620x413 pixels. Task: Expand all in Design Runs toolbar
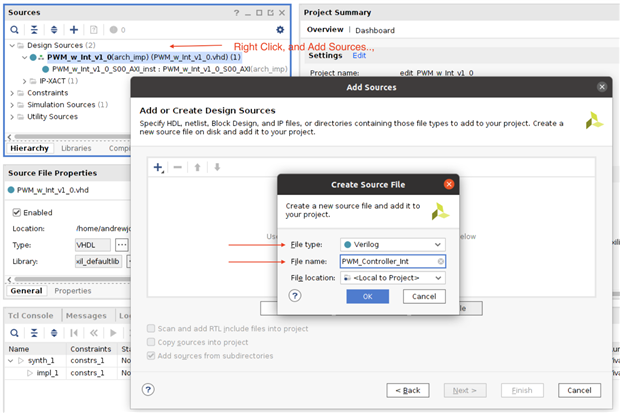[x=54, y=333]
